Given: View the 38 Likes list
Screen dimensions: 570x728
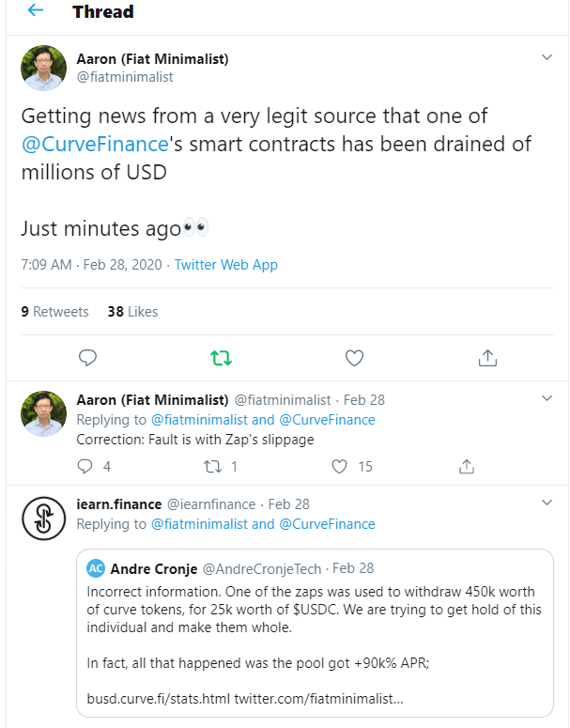Looking at the screenshot, I should point(132,312).
